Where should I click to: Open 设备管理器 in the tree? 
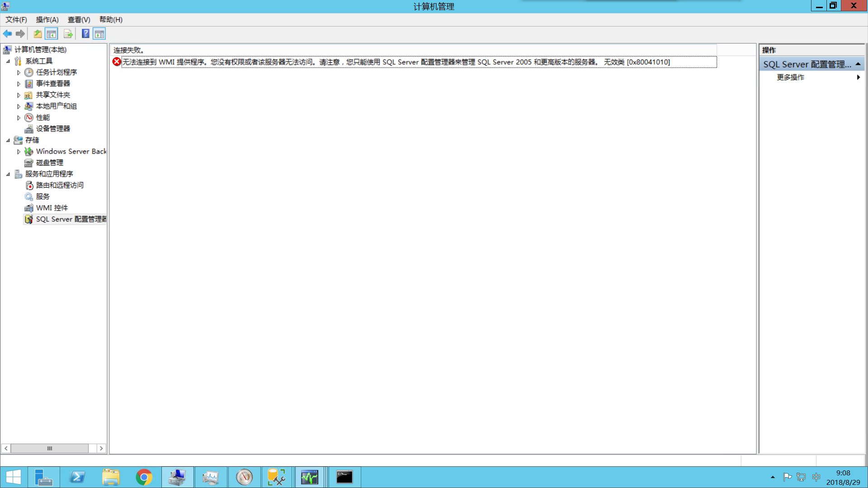(53, 129)
